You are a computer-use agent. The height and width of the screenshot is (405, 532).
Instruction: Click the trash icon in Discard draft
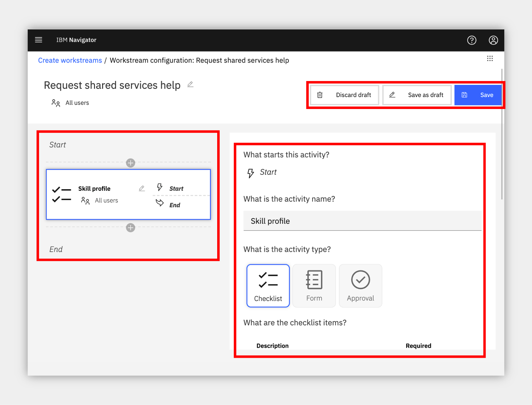pyautogui.click(x=320, y=95)
